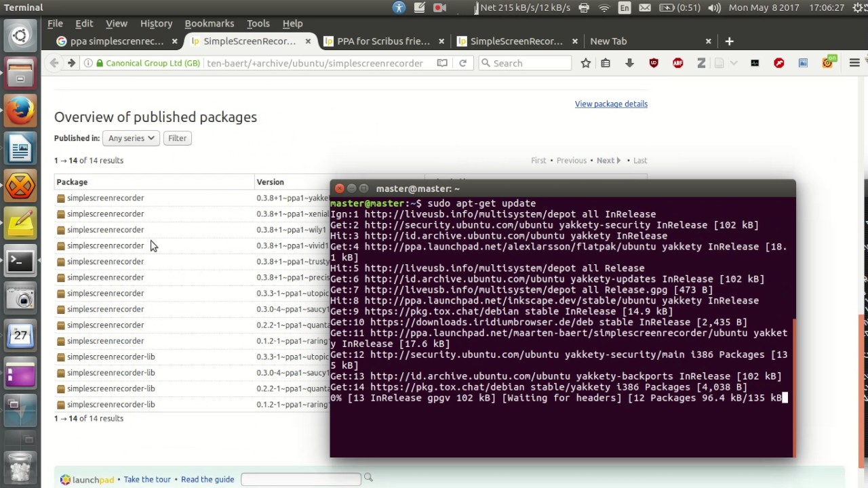Open the mail envelope indicator

click(645, 7)
